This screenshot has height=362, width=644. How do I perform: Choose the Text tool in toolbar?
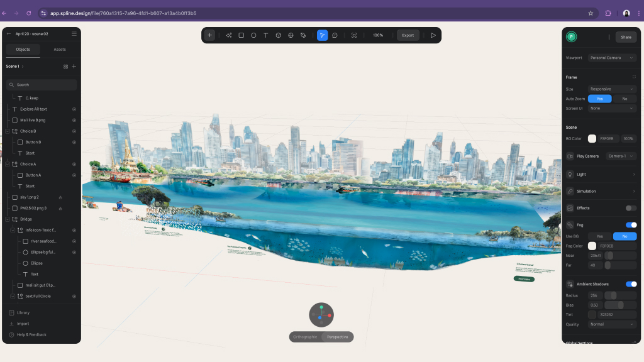(x=265, y=35)
